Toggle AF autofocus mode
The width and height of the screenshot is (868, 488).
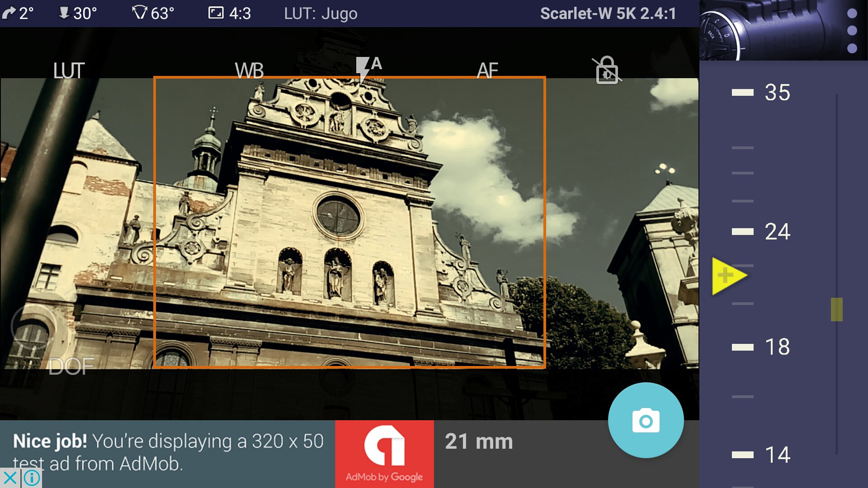487,70
